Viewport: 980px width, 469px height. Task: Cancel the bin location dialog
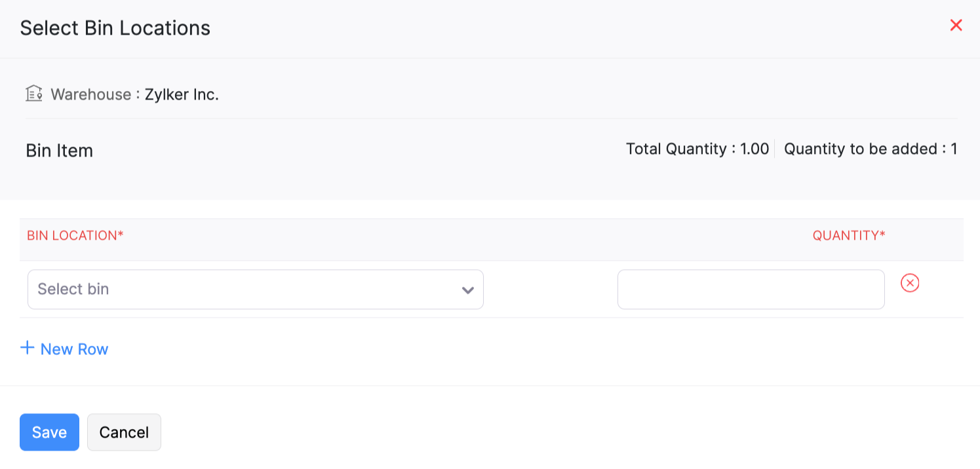click(x=124, y=432)
